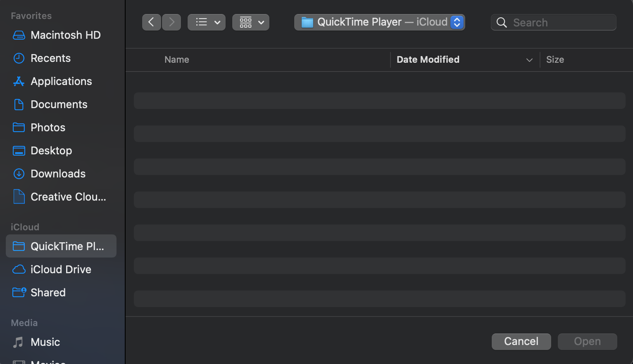Viewport: 633px width, 364px height.
Task: Select Applications in the sidebar
Action: point(61,81)
